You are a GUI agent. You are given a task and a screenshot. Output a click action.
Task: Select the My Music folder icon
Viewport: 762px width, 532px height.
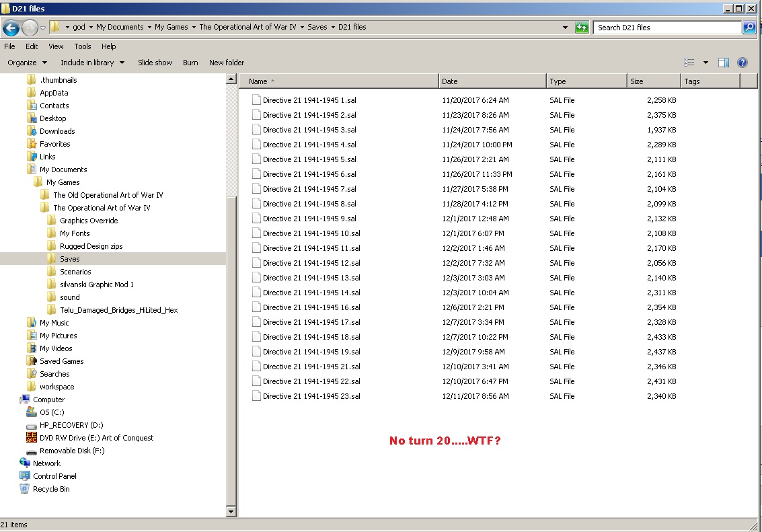coord(31,323)
